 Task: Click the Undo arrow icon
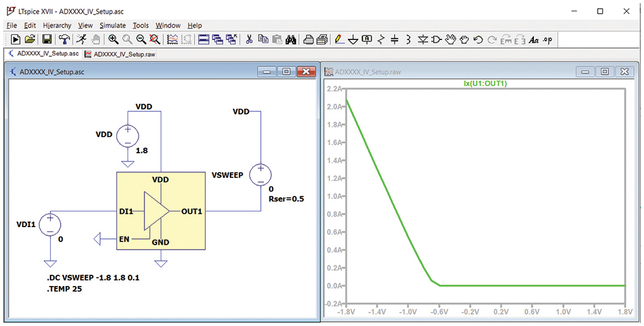coord(478,39)
